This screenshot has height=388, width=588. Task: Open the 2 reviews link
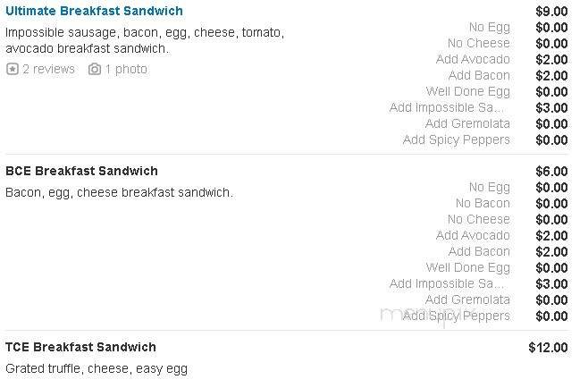coord(48,69)
